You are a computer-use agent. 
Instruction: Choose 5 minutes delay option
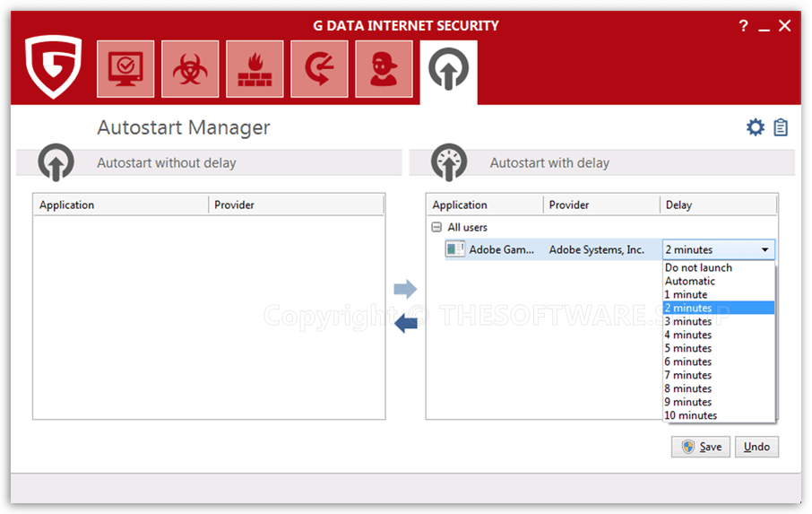(x=719, y=348)
